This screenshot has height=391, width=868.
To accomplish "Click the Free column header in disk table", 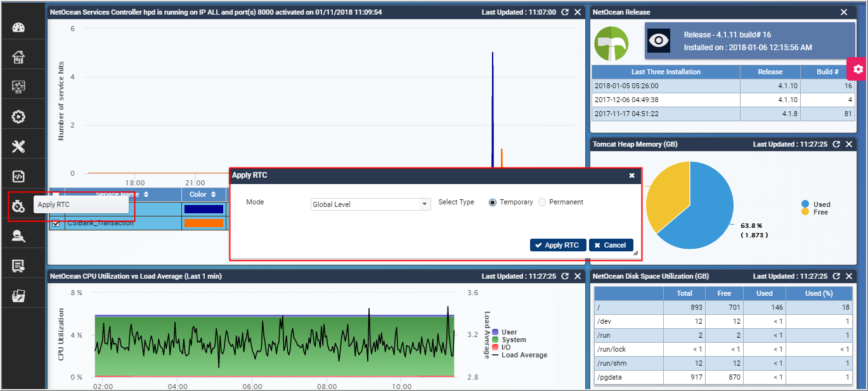I will point(724,293).
